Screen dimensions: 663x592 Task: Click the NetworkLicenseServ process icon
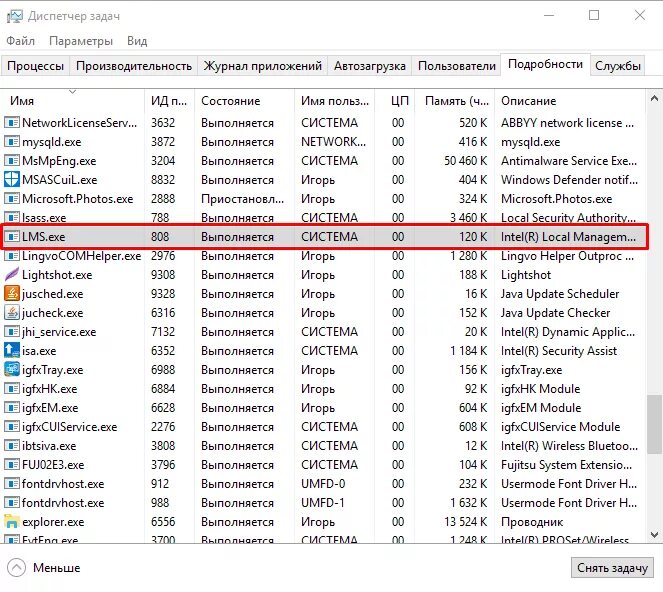click(11, 123)
